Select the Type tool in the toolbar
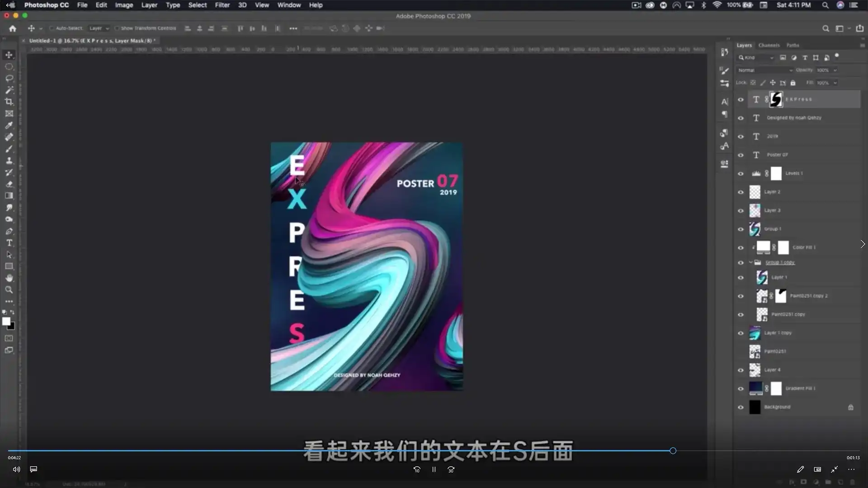 (x=9, y=243)
